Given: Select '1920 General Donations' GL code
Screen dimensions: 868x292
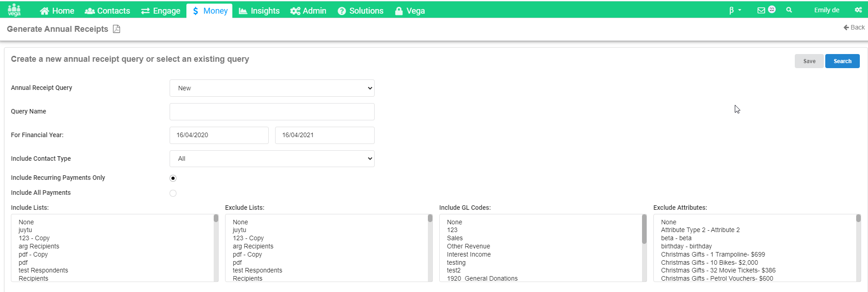Looking at the screenshot, I should click(x=482, y=278).
